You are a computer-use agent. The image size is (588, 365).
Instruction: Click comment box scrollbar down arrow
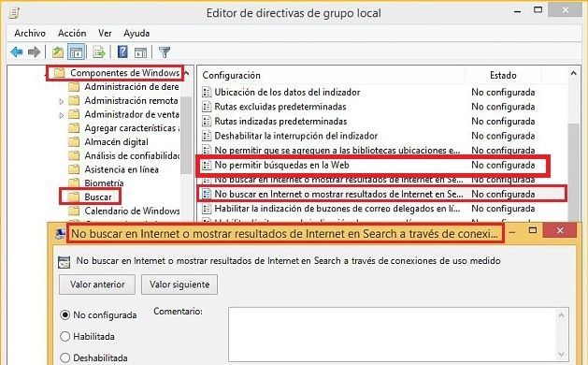click(x=562, y=355)
